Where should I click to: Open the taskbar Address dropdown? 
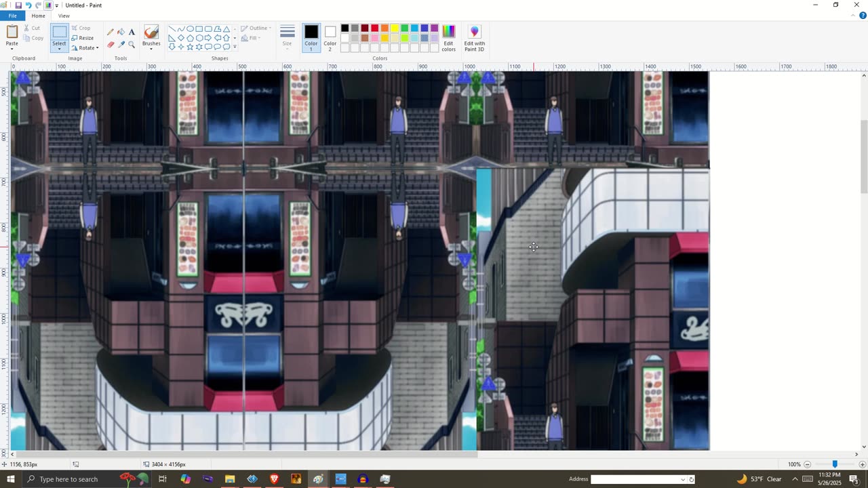click(683, 479)
